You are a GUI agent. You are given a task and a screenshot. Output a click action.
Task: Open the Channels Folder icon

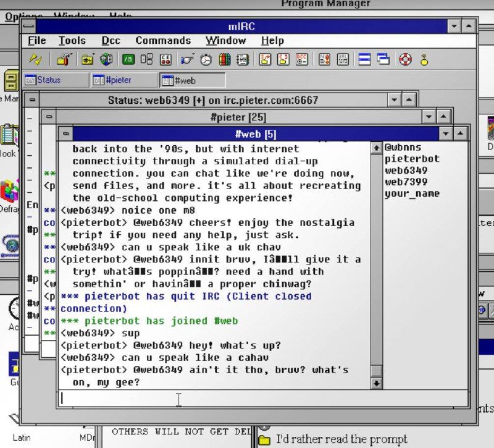[x=88, y=59]
